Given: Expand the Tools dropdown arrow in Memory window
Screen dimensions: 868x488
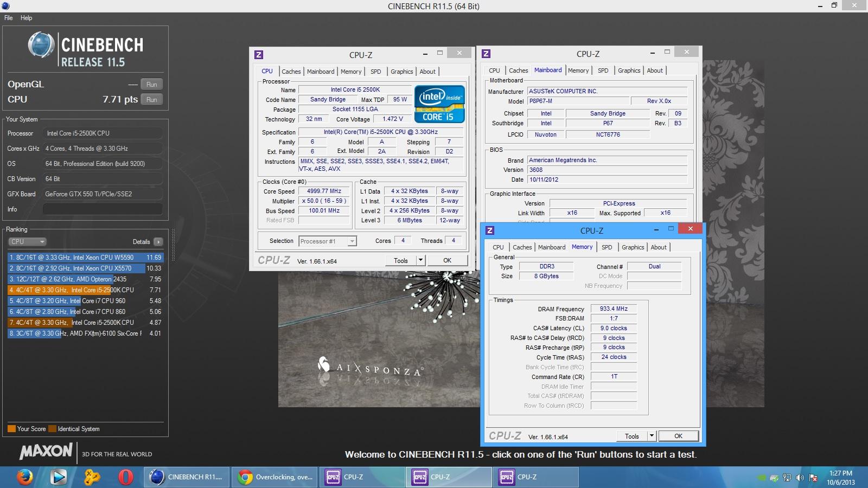Looking at the screenshot, I should [652, 436].
